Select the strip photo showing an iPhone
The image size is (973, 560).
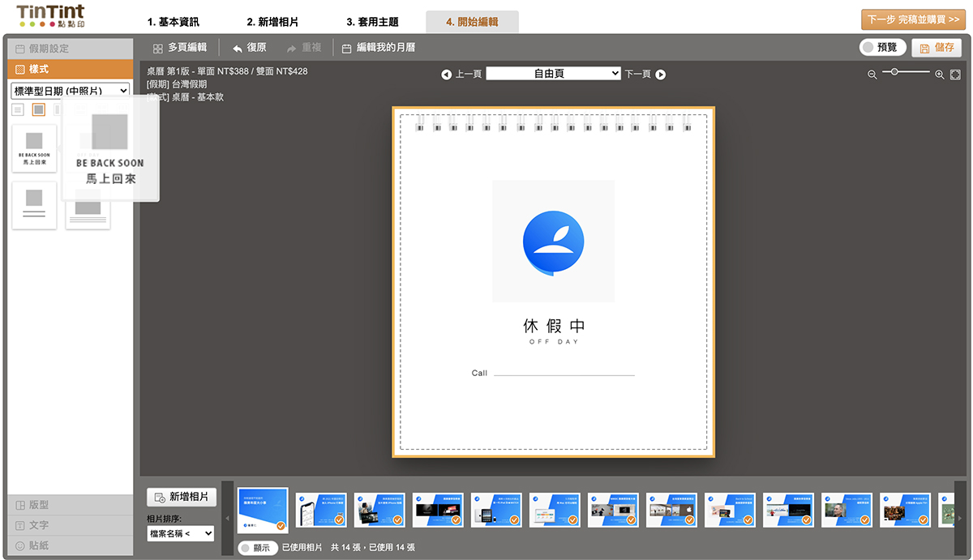[321, 510]
